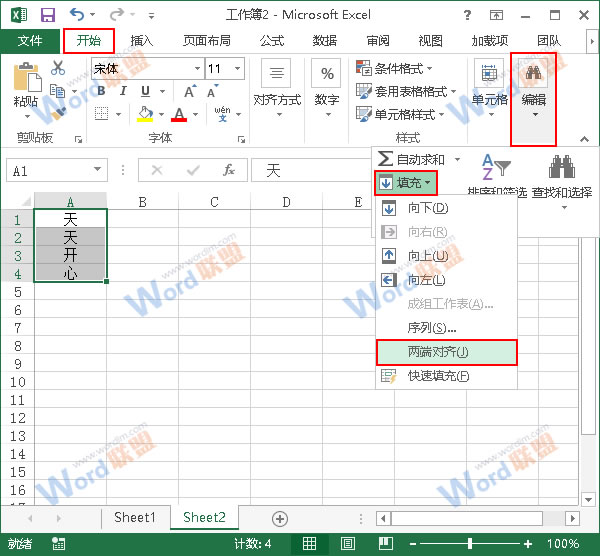The height and width of the screenshot is (556, 600).
Task: Switch to the 开始 Home tab
Action: [x=89, y=41]
